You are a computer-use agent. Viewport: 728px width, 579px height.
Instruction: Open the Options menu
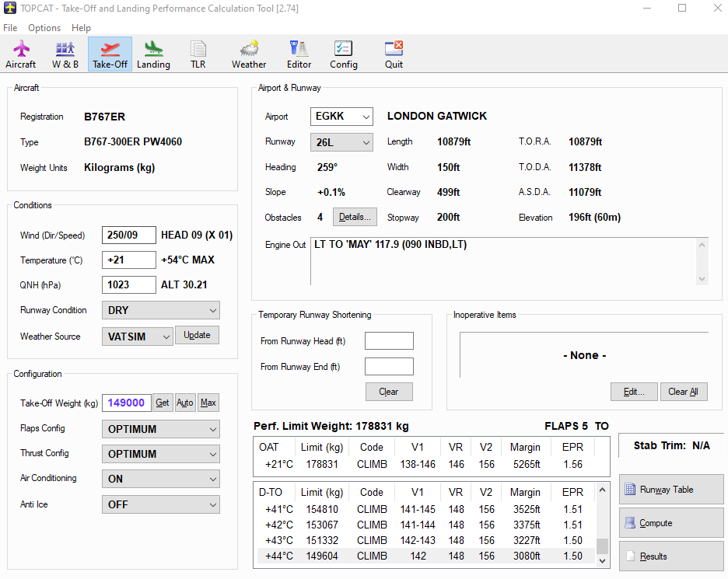click(x=44, y=27)
